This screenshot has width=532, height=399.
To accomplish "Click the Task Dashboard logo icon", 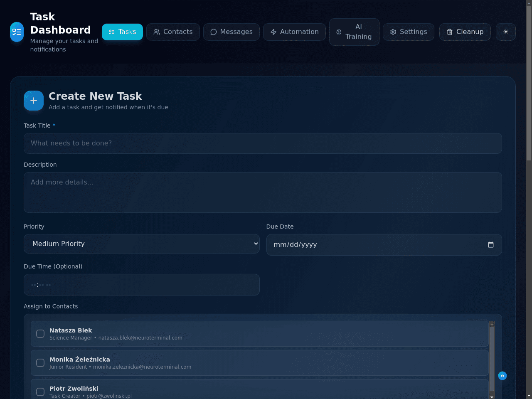I will (17, 32).
